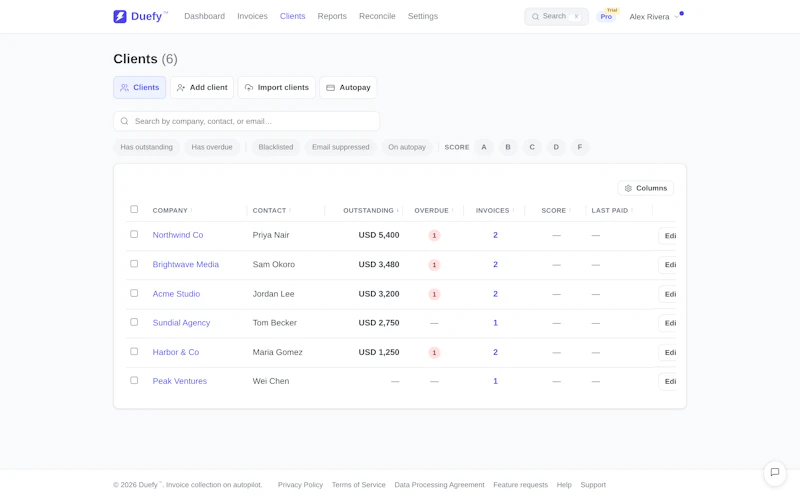Open the Data Processing Agreement link
Viewport: 800px width, 500px height.
tap(439, 485)
